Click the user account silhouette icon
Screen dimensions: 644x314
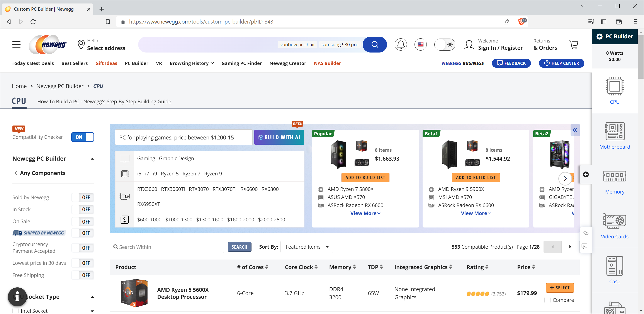[469, 44]
